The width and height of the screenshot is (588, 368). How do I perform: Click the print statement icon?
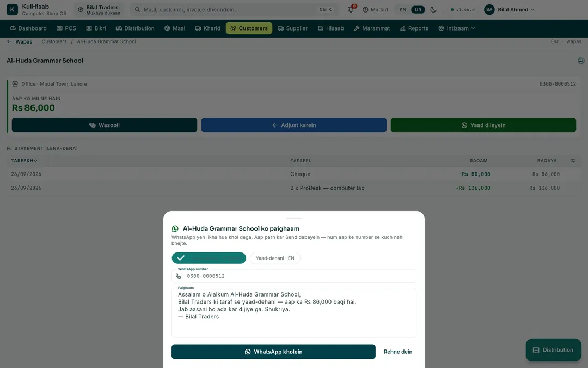coord(581,61)
